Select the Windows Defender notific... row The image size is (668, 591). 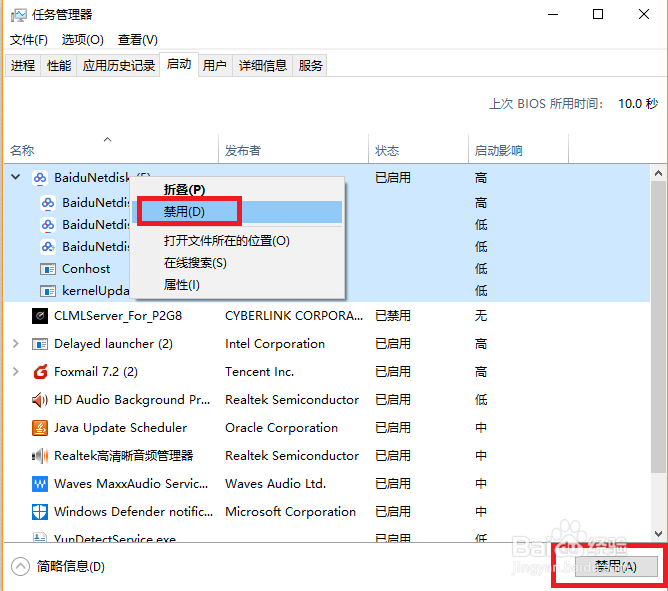[x=327, y=512]
